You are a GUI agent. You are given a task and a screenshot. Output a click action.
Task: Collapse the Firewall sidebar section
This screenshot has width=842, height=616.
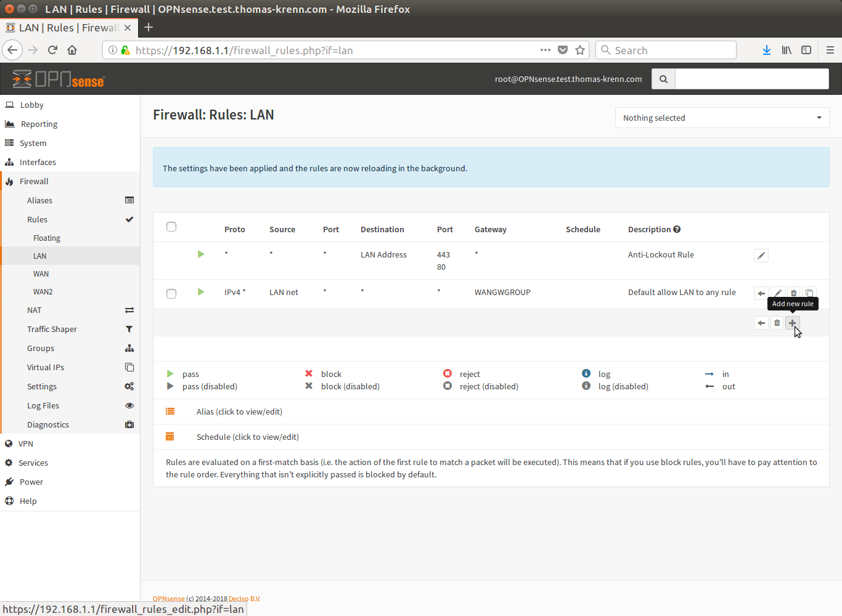click(x=34, y=181)
